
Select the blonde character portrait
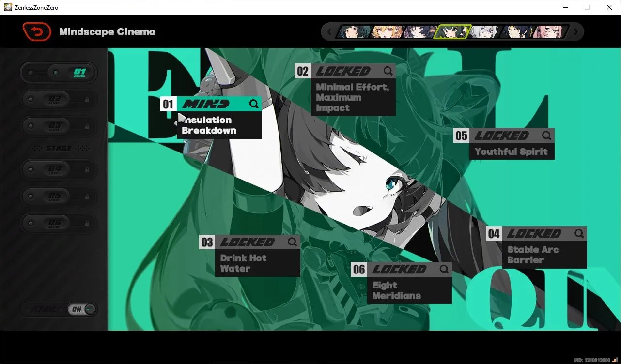point(387,32)
